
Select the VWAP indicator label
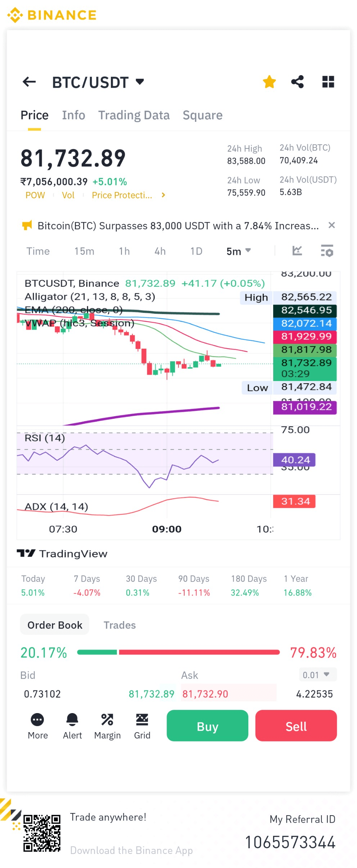click(79, 323)
